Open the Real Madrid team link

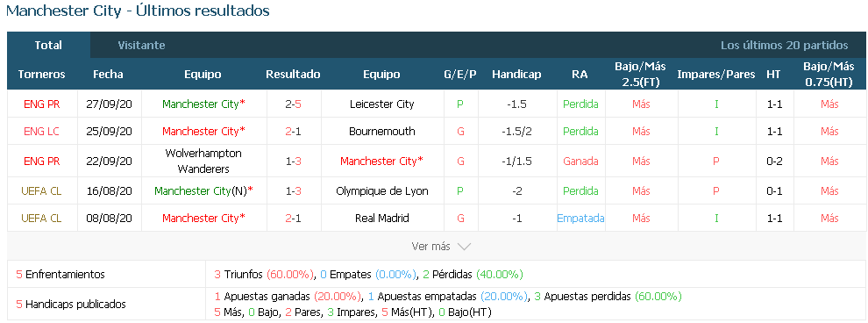(x=382, y=219)
